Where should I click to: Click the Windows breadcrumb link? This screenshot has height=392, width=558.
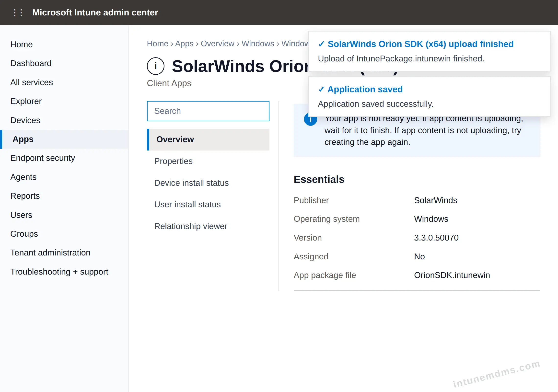258,43
